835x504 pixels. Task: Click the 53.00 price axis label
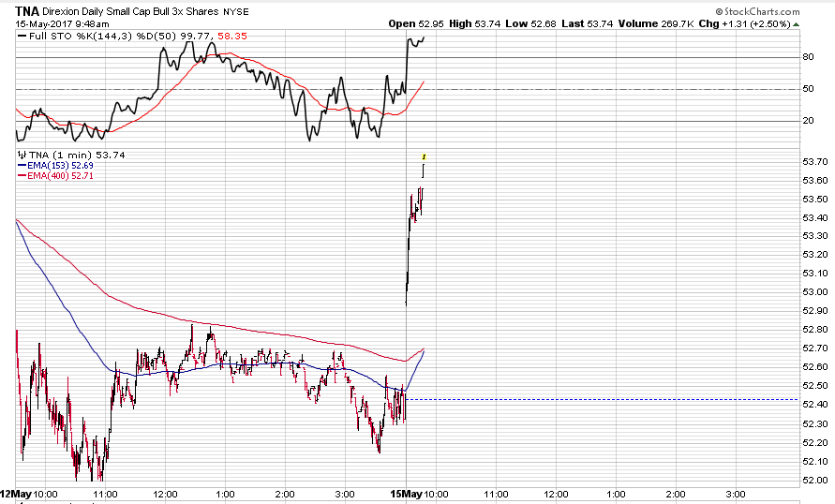point(814,292)
